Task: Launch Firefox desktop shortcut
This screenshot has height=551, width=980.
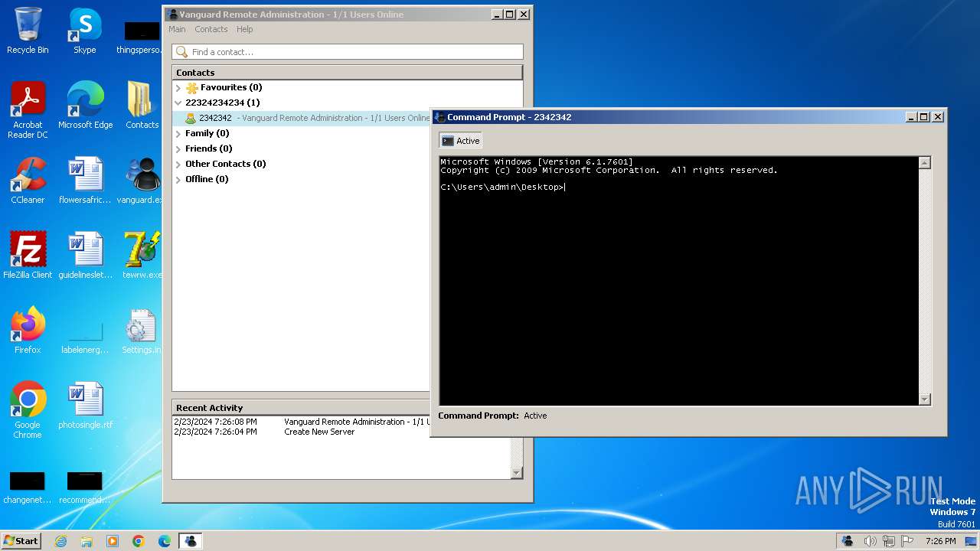Action: pyautogui.click(x=28, y=331)
